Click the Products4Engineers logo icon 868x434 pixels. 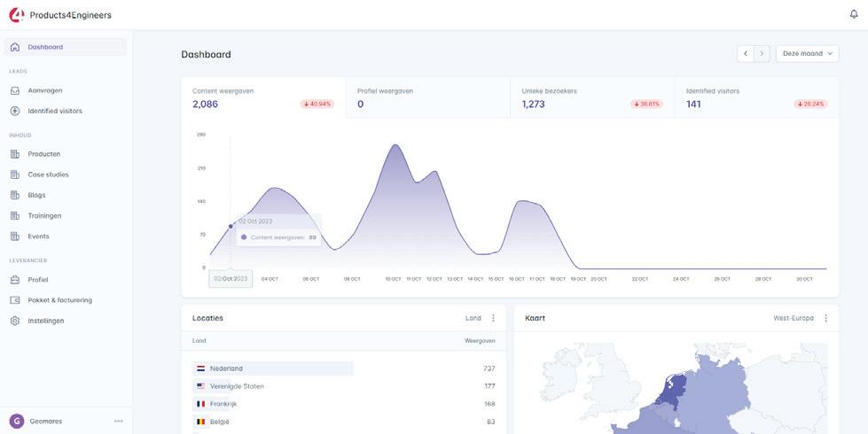16,15
